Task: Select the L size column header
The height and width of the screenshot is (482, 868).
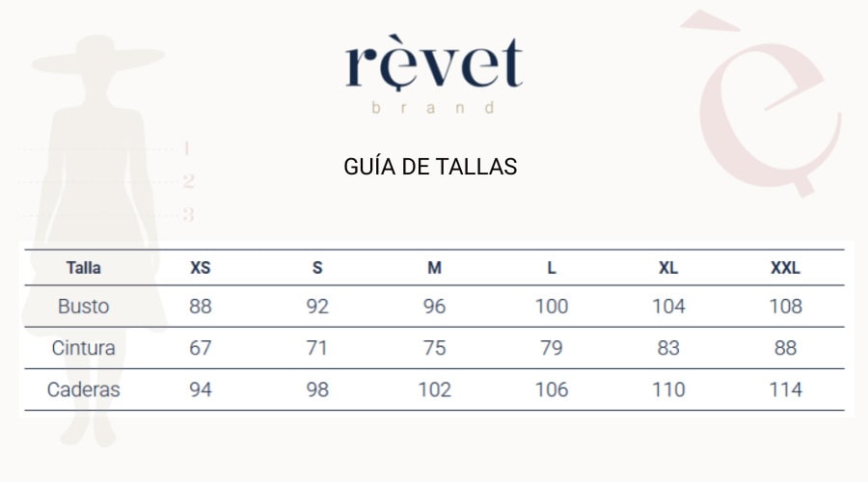Action: 552,268
